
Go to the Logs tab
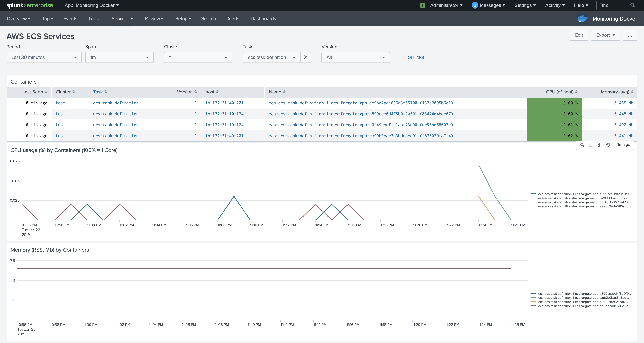tap(93, 19)
